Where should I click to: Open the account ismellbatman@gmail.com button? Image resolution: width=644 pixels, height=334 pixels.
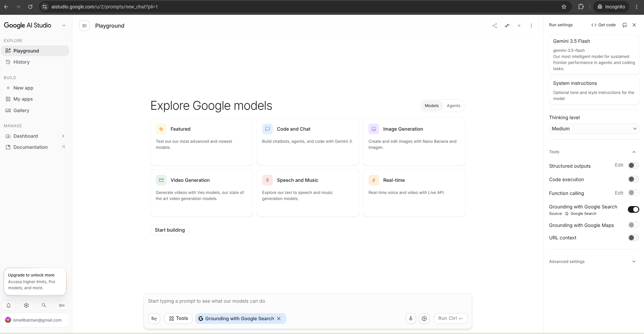[35, 320]
